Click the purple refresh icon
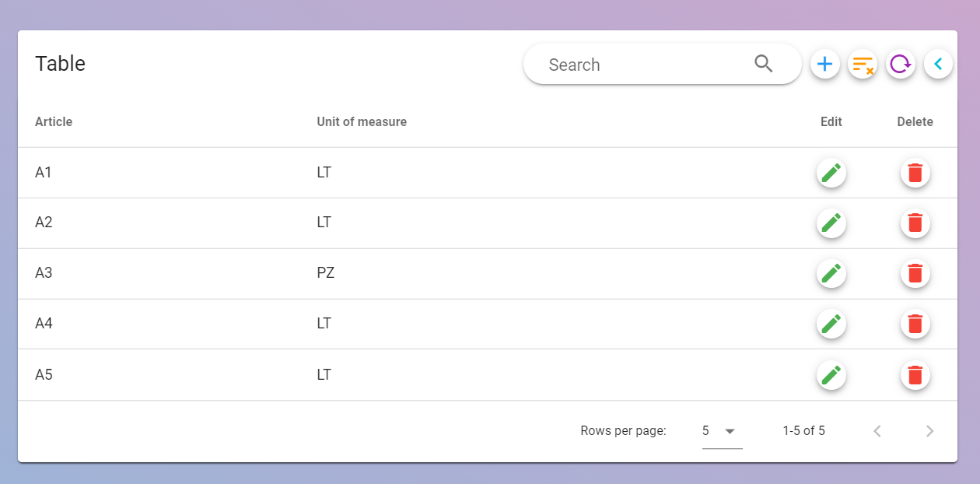Viewport: 980px width, 484px height. click(x=901, y=64)
